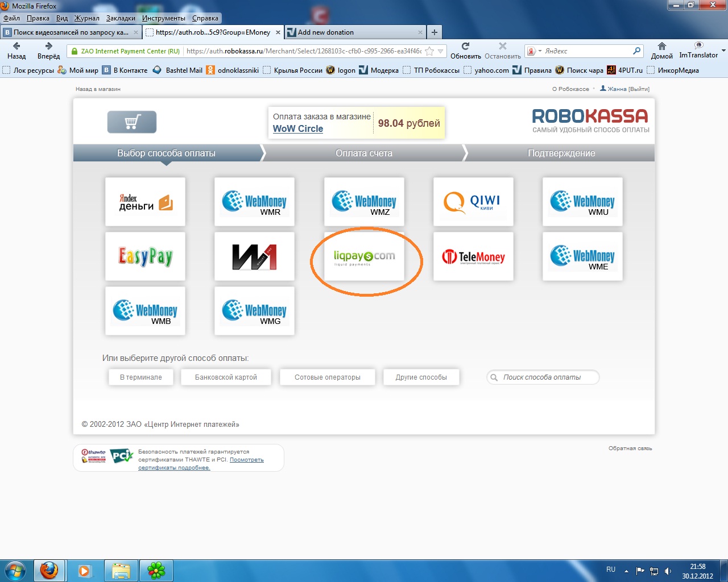Open 4PUT.ru bookmark
The width and height of the screenshot is (728, 582).
625,70
